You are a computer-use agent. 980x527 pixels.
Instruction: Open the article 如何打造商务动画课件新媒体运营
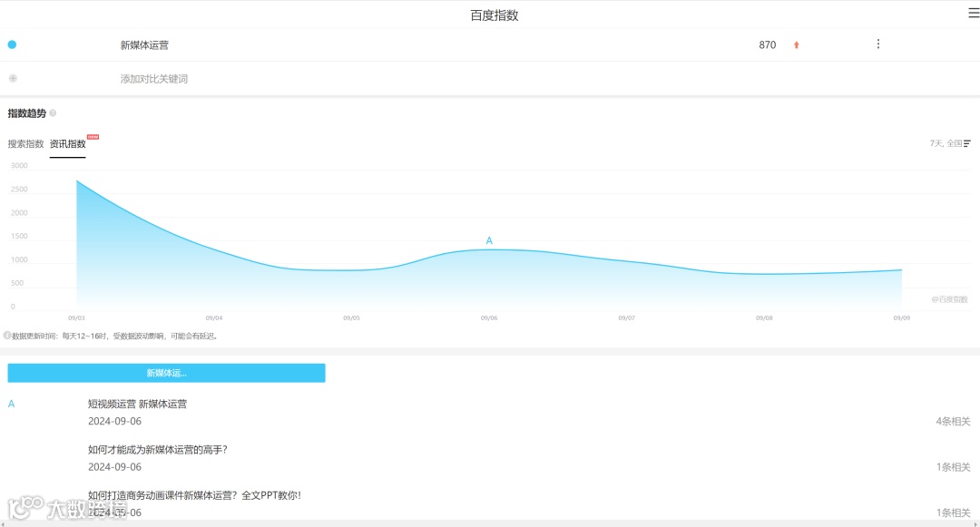tap(194, 495)
